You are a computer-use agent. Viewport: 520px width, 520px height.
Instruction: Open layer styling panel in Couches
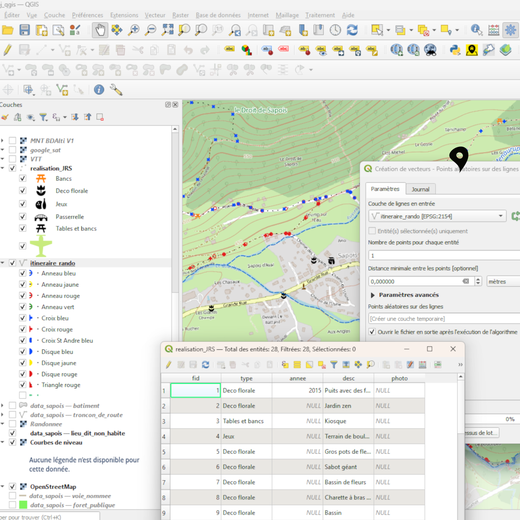coord(5,117)
